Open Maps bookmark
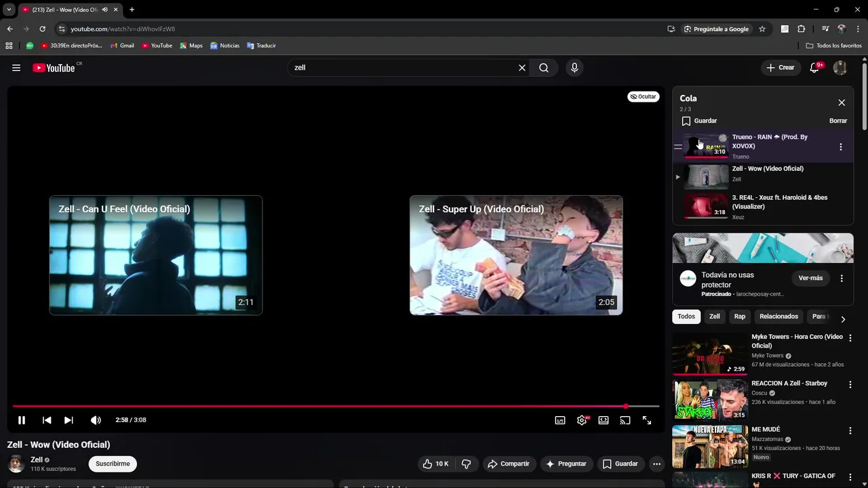The width and height of the screenshot is (868, 488). coord(191,45)
